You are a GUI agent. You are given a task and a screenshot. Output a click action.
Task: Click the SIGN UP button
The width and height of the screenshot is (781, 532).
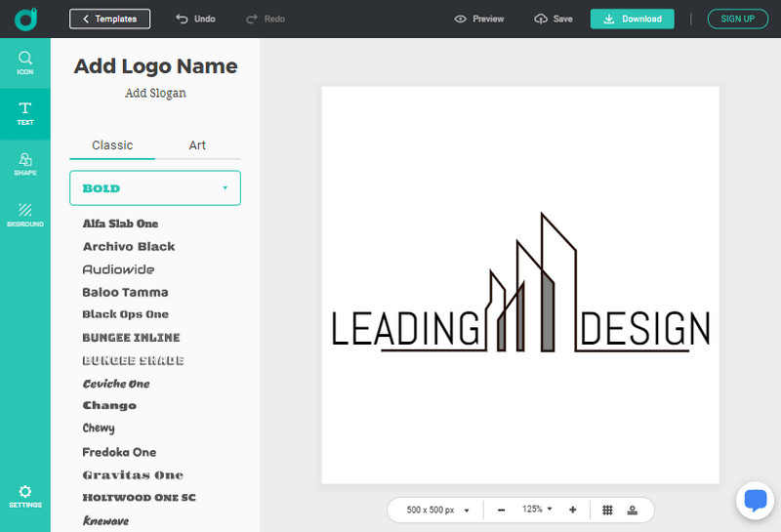(x=737, y=19)
